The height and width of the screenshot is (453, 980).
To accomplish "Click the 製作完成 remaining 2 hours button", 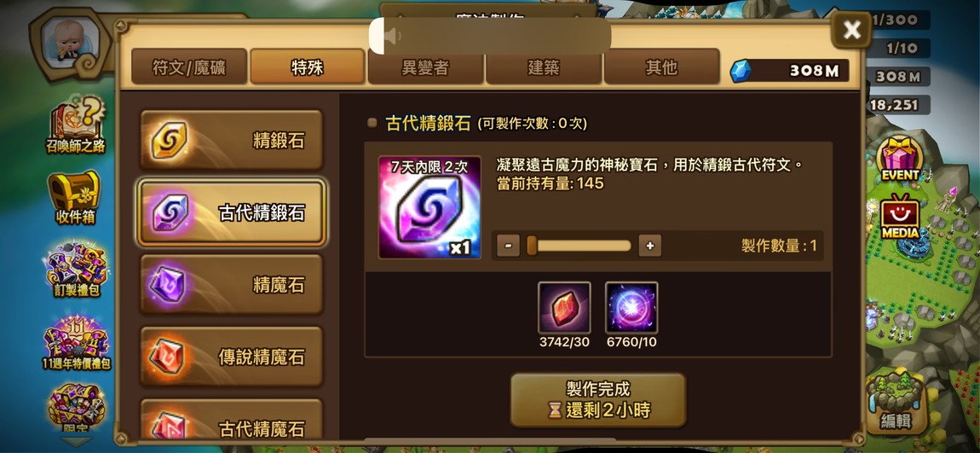I will [598, 400].
